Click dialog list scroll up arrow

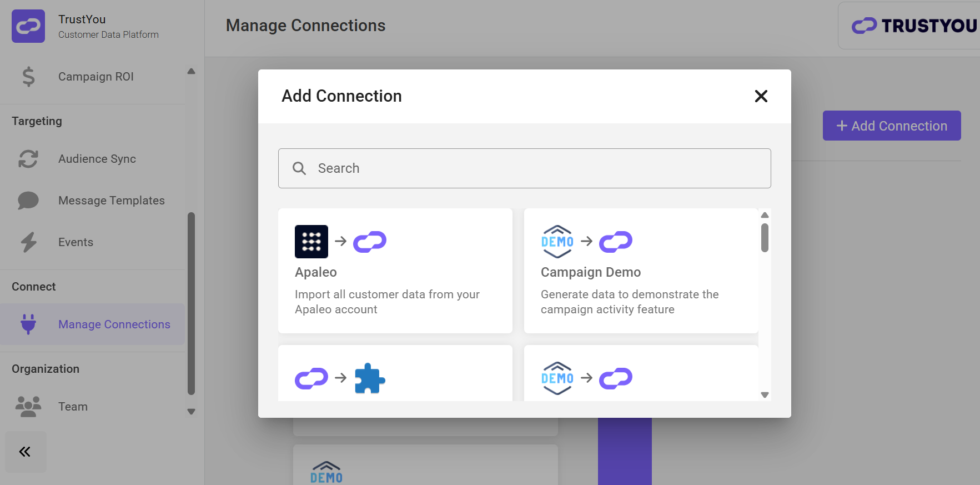[x=765, y=215]
